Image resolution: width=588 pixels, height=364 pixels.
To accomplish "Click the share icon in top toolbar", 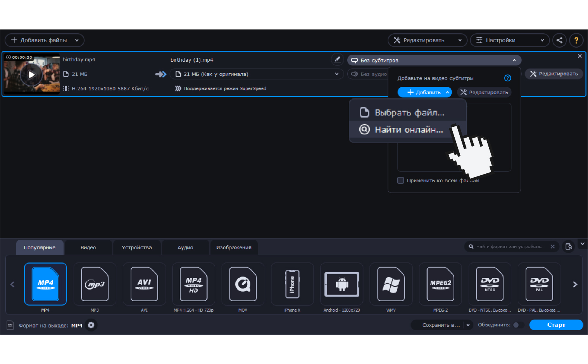I will click(559, 40).
